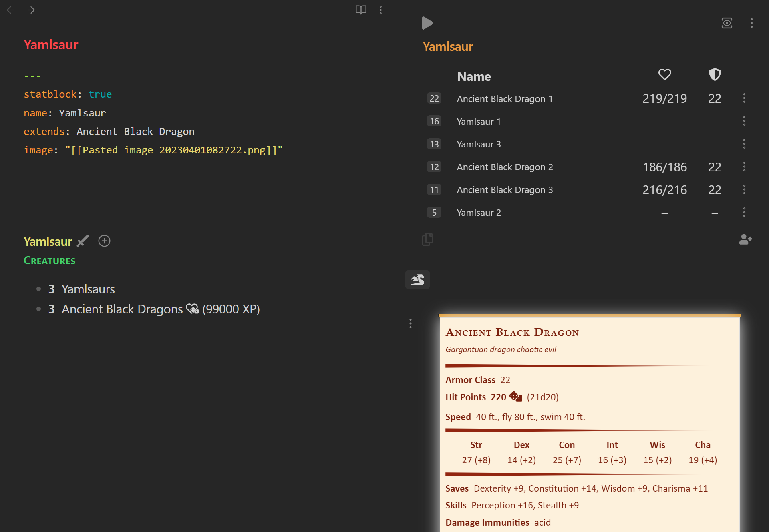Screen dimensions: 769x532
Task: Open options menu for Yamlsaur 2
Action: (x=744, y=212)
